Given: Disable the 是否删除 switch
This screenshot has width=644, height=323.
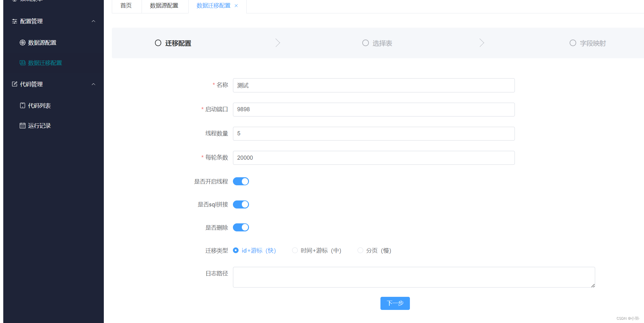Looking at the screenshot, I should coord(241,228).
